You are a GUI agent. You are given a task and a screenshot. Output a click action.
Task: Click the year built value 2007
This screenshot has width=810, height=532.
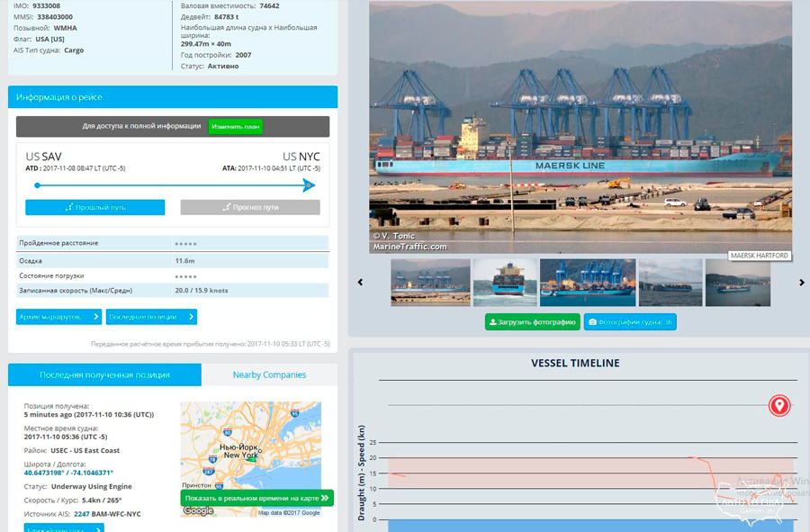click(x=243, y=55)
